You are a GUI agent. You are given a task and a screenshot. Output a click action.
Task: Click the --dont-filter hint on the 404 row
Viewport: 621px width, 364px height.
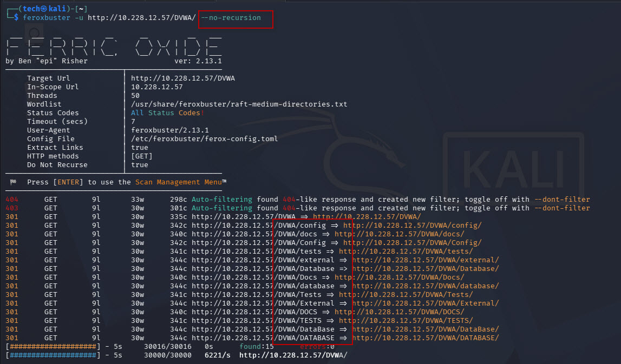562,200
